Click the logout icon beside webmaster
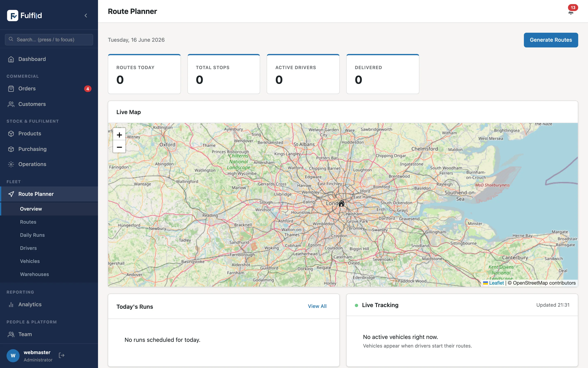Image resolution: width=588 pixels, height=368 pixels. (x=62, y=355)
